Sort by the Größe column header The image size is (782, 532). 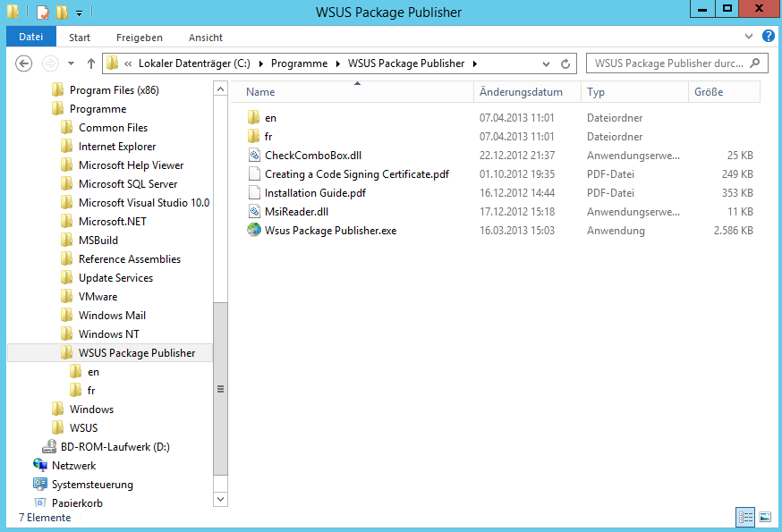[x=724, y=92]
